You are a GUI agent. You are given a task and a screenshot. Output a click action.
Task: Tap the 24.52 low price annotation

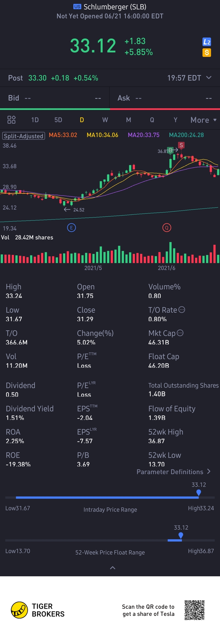(79, 210)
